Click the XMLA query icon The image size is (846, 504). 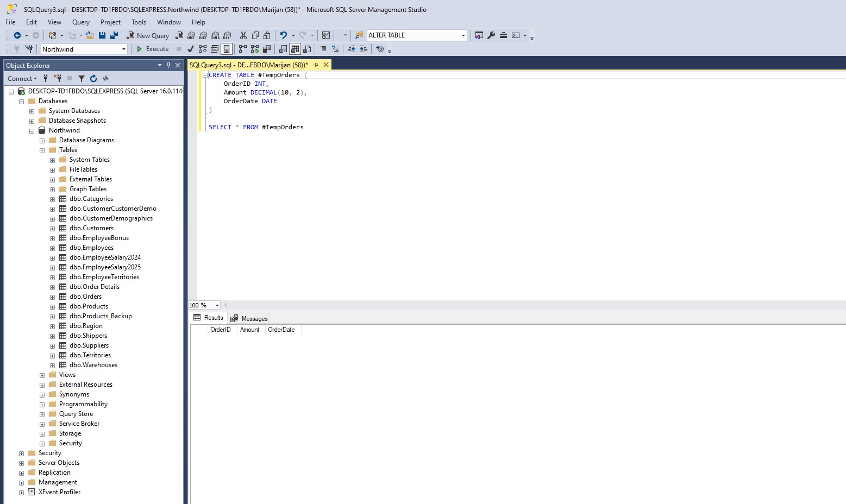coord(215,35)
